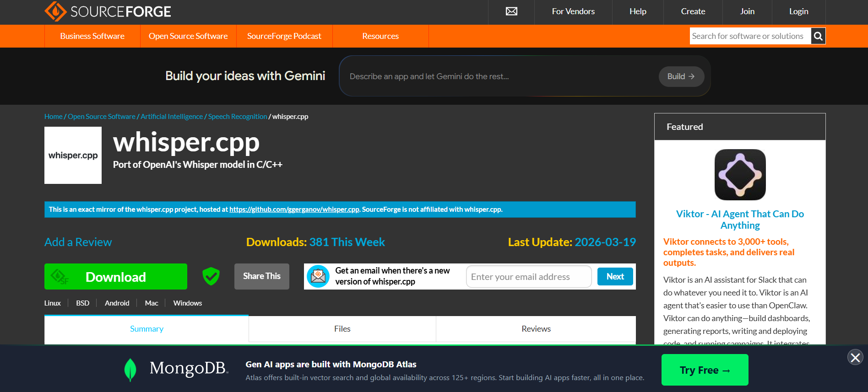Click the 'Last Update: 2026-03-19' text
Viewport: 868px width, 392px height.
coord(572,242)
